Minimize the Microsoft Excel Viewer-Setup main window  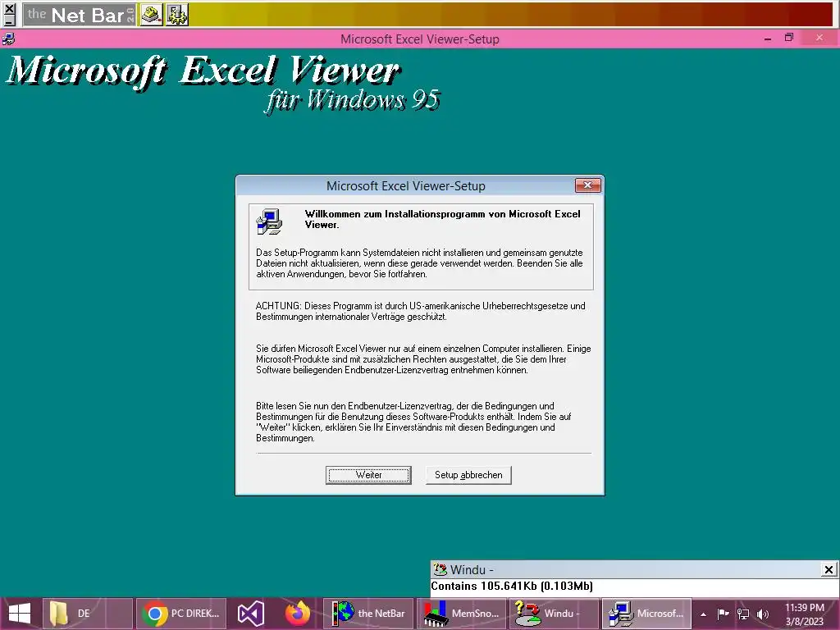(768, 39)
